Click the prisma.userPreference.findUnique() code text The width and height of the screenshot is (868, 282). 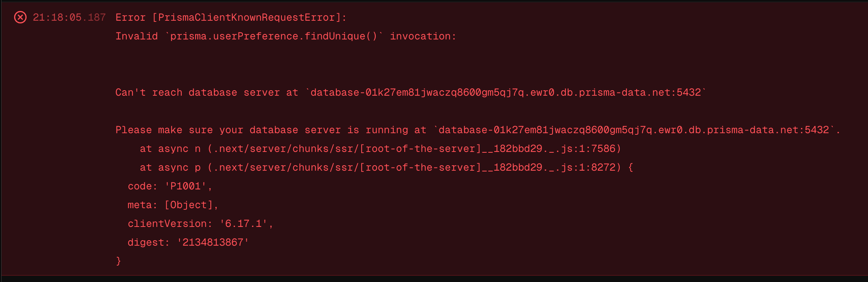click(x=274, y=36)
